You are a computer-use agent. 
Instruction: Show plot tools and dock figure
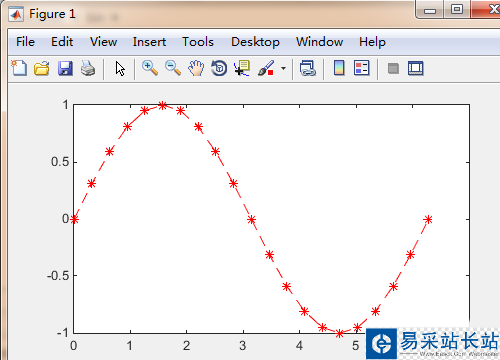(x=416, y=68)
